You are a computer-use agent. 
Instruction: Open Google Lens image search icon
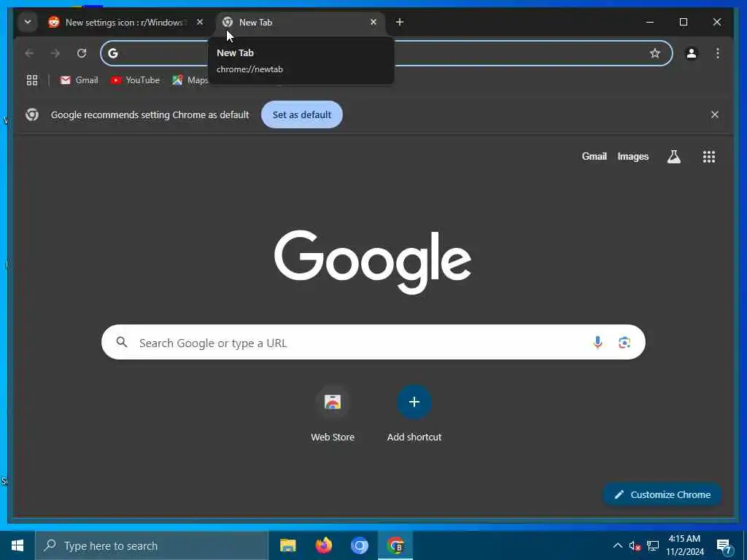click(624, 343)
